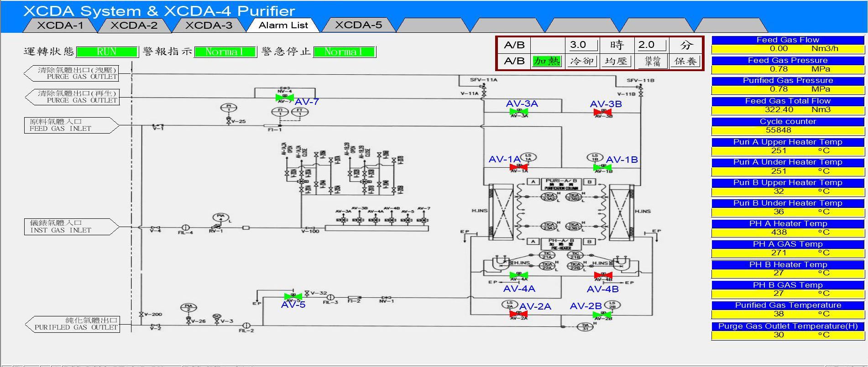This screenshot has width=868, height=367.
Task: Click the Puri A Upper Heater Temp value
Action: click(x=788, y=151)
